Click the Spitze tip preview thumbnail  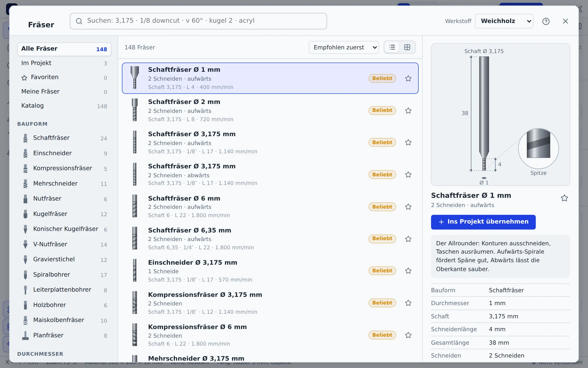pyautogui.click(x=538, y=149)
